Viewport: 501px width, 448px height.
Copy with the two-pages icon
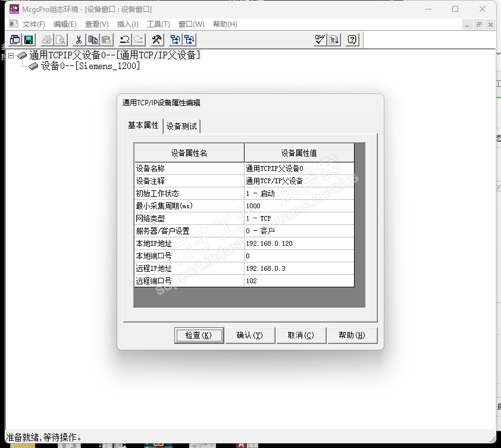pos(93,40)
